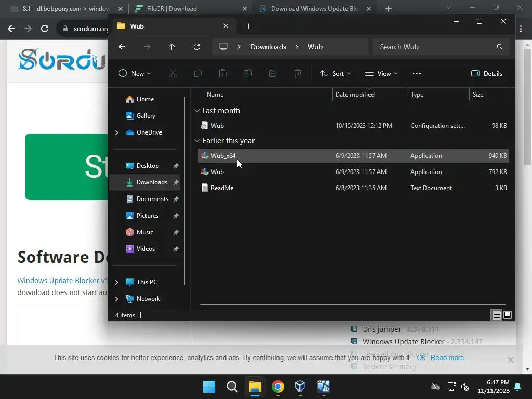Expand Network in navigation pane
The image size is (532, 399).
tap(117, 299)
